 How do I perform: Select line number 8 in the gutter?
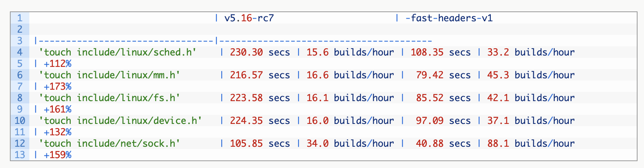(x=20, y=98)
